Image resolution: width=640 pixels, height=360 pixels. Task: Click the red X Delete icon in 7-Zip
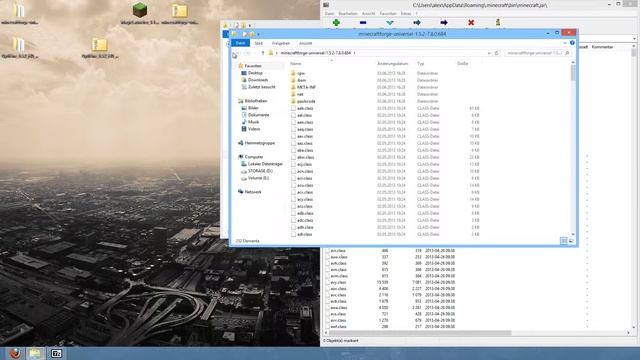(x=471, y=22)
